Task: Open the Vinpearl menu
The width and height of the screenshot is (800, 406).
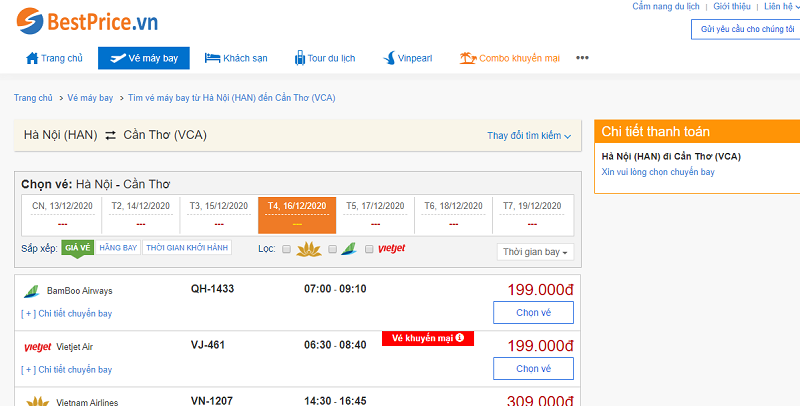Action: [x=408, y=58]
